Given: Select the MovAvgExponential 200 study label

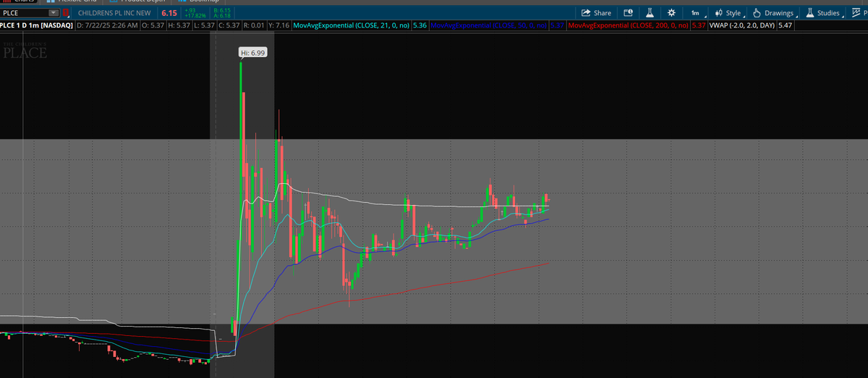Looking at the screenshot, I should point(629,25).
